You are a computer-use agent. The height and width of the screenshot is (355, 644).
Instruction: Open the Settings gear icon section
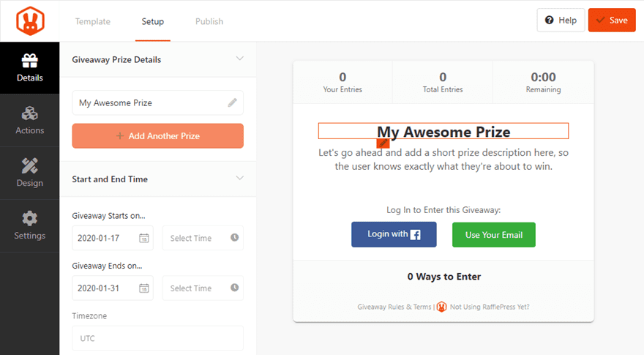(30, 226)
